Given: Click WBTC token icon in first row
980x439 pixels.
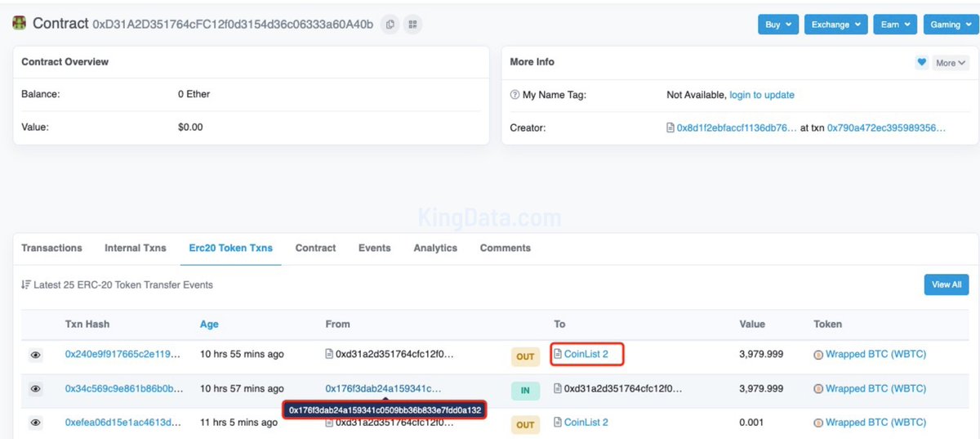Looking at the screenshot, I should [818, 355].
